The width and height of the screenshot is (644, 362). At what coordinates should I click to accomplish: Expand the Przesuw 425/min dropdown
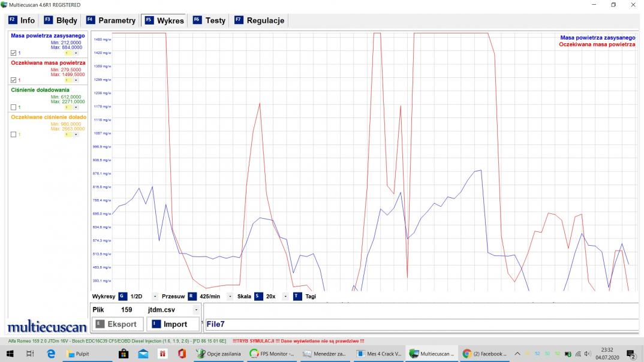226,296
